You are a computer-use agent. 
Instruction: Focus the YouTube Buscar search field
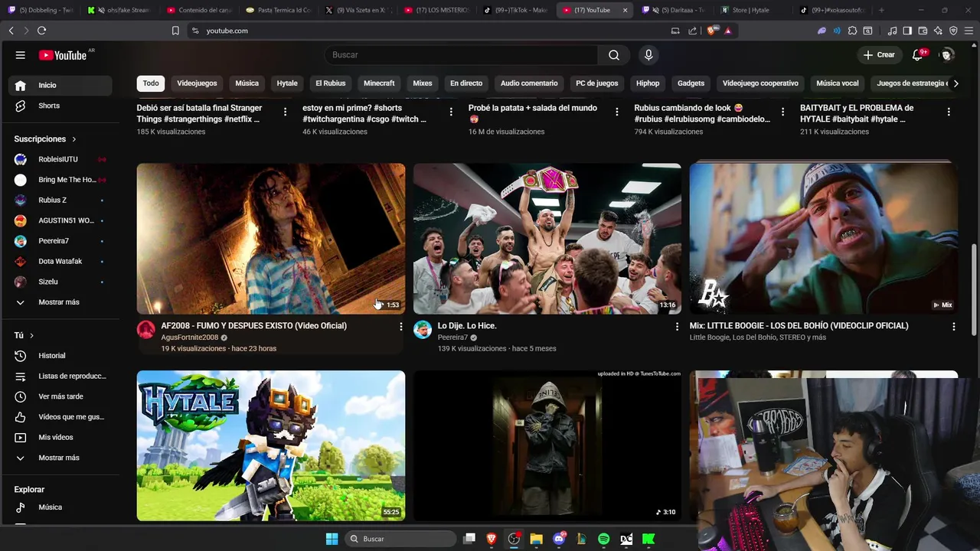pos(462,55)
